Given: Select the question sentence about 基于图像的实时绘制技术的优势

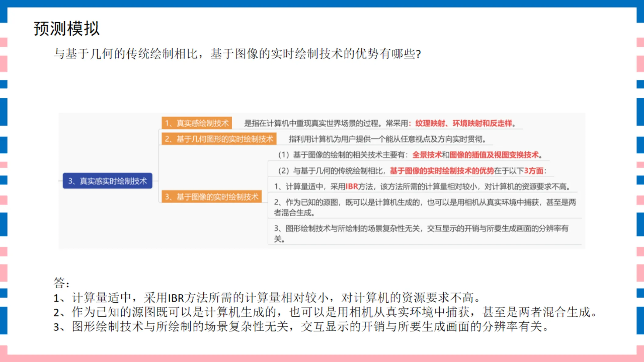Looking at the screenshot, I should tap(237, 54).
